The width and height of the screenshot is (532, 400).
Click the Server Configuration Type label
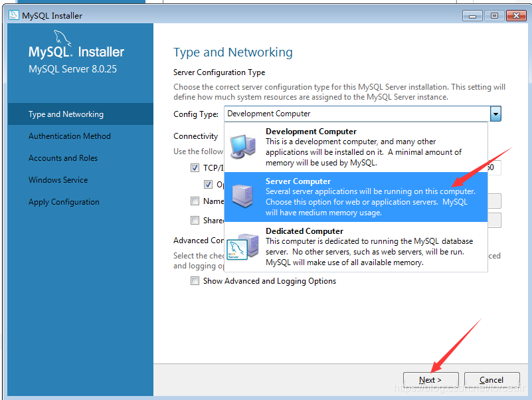[x=219, y=72]
